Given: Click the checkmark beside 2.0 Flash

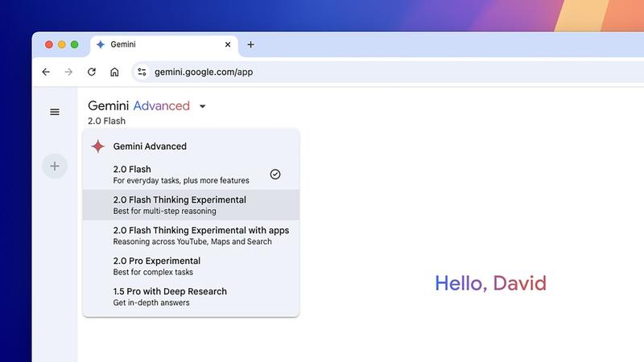Looking at the screenshot, I should [275, 175].
